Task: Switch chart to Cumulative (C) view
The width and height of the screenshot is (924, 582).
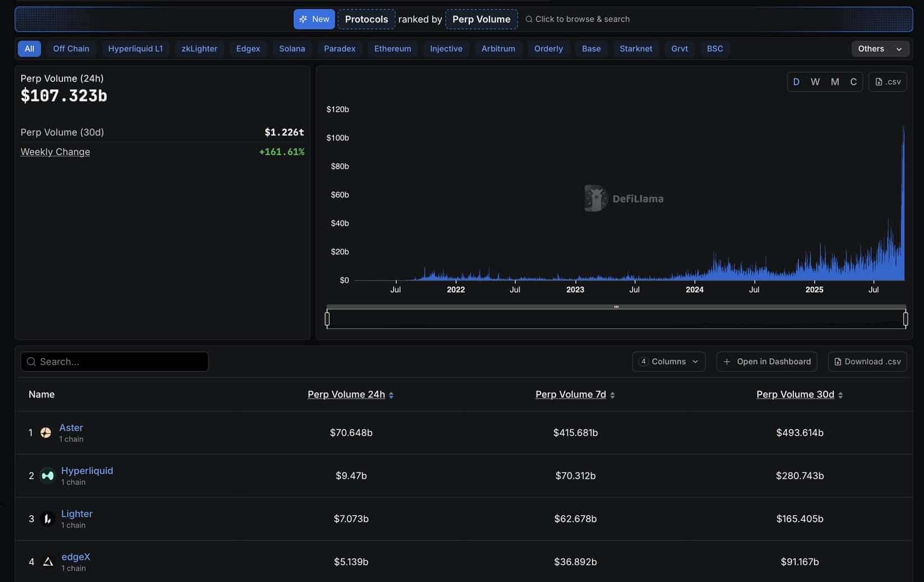Action: (853, 82)
